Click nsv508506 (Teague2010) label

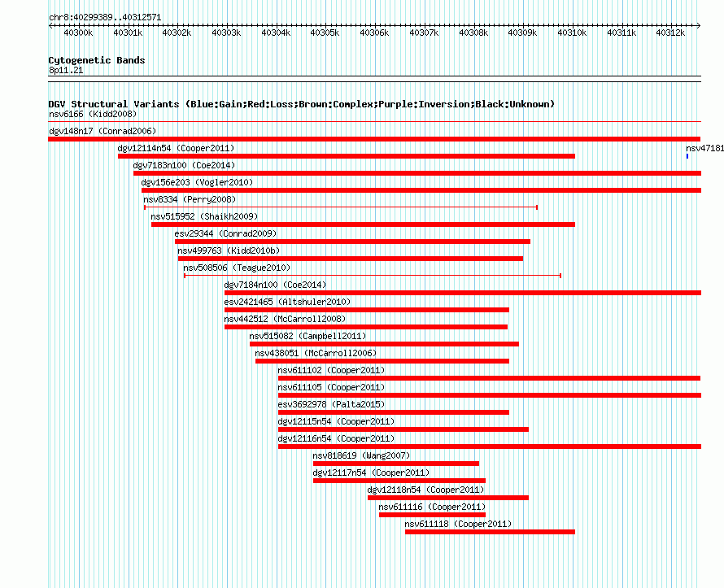pyautogui.click(x=237, y=268)
